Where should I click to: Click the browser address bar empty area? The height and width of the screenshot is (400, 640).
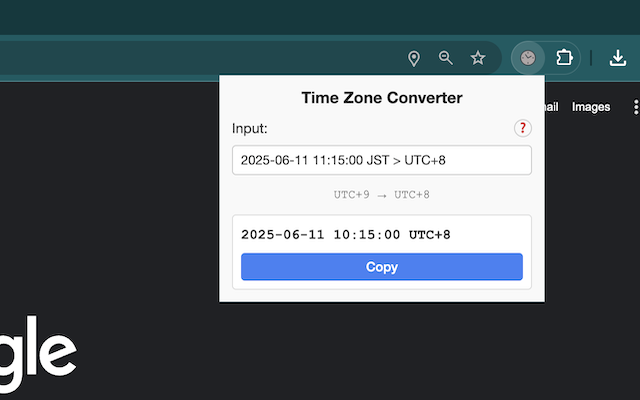[x=196, y=58]
